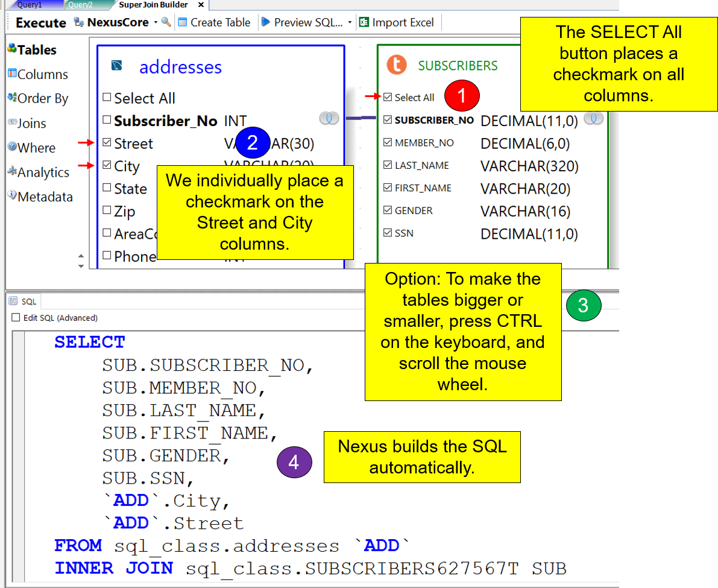Screen dimensions: 718x588
Task: Click the Import Excel icon
Action: click(x=364, y=22)
